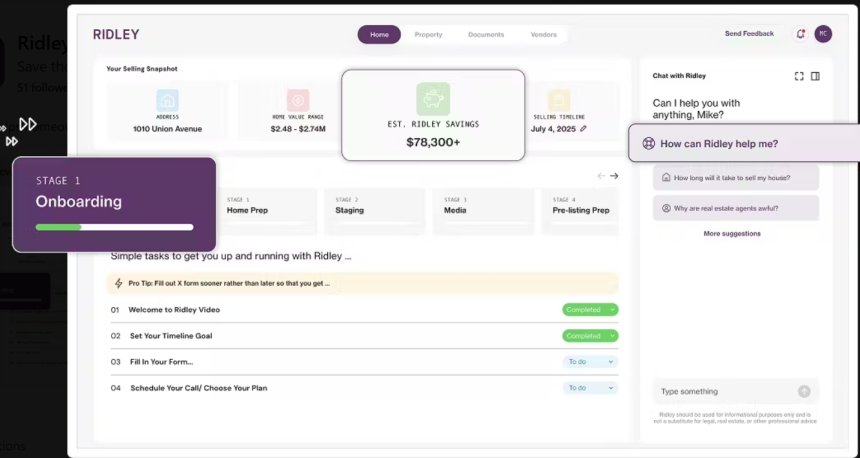Open To do dropdown for Fill In Your Form
Image resolution: width=860 pixels, height=458 pixels.
click(590, 362)
